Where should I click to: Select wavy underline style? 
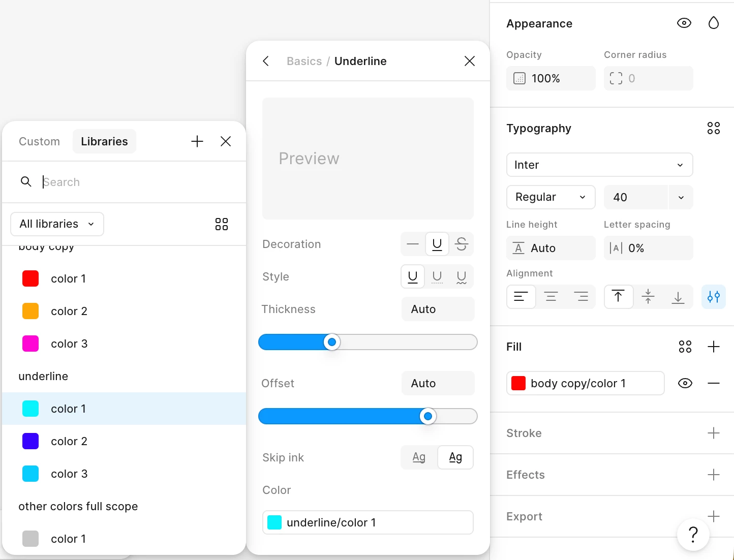(x=462, y=276)
